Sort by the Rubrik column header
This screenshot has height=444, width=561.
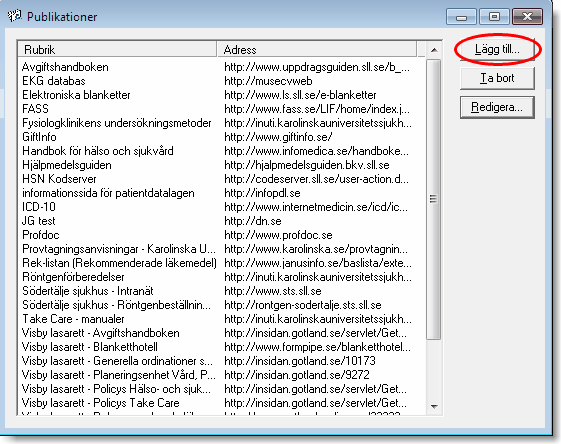click(117, 49)
